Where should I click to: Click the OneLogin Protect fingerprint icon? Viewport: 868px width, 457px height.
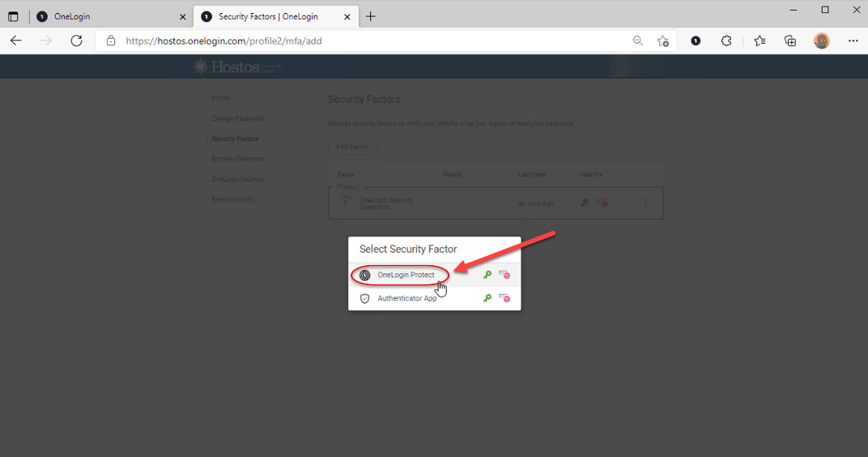[365, 275]
